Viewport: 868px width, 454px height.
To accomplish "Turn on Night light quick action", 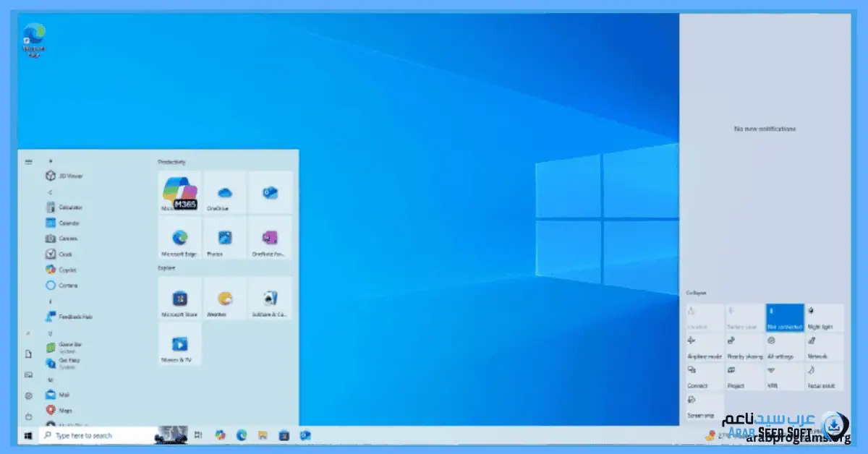I will (x=824, y=318).
